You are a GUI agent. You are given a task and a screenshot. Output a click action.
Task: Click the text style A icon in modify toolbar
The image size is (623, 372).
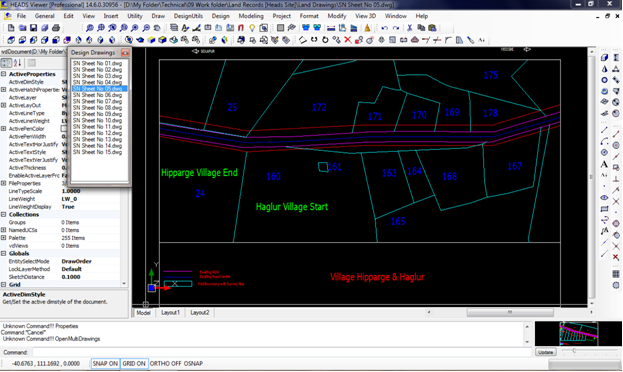click(482, 40)
